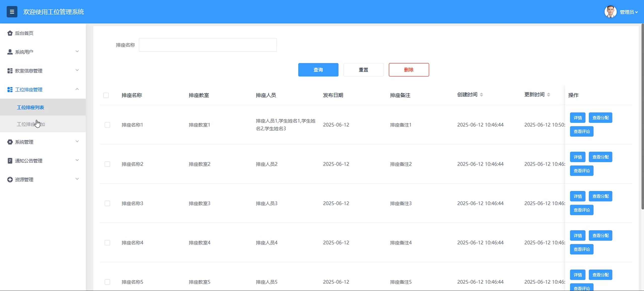Click the user icon beside 系统用户

10,52
